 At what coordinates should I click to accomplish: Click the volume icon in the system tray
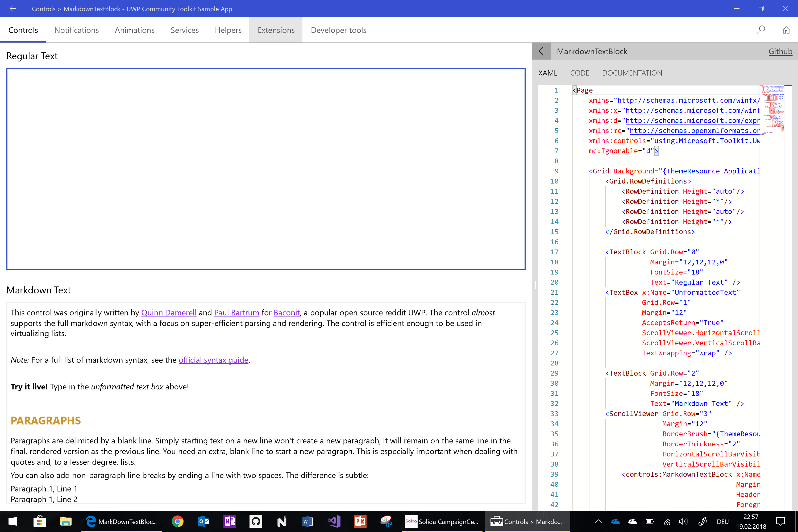tap(683, 521)
